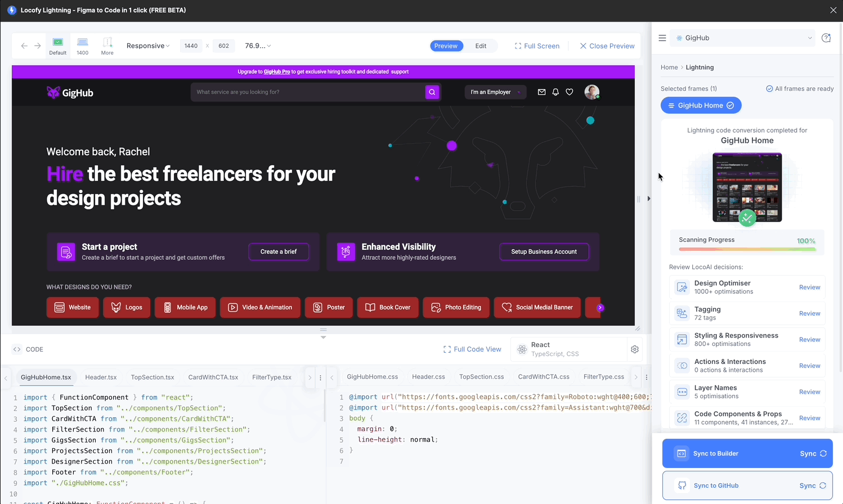Open the favorites heart icon
The image size is (843, 504).
pyautogui.click(x=570, y=92)
